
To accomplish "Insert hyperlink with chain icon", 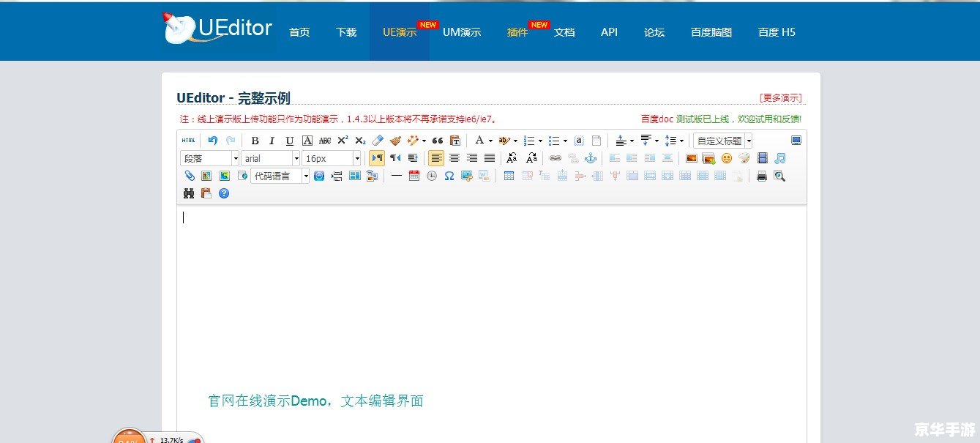I will (x=556, y=158).
